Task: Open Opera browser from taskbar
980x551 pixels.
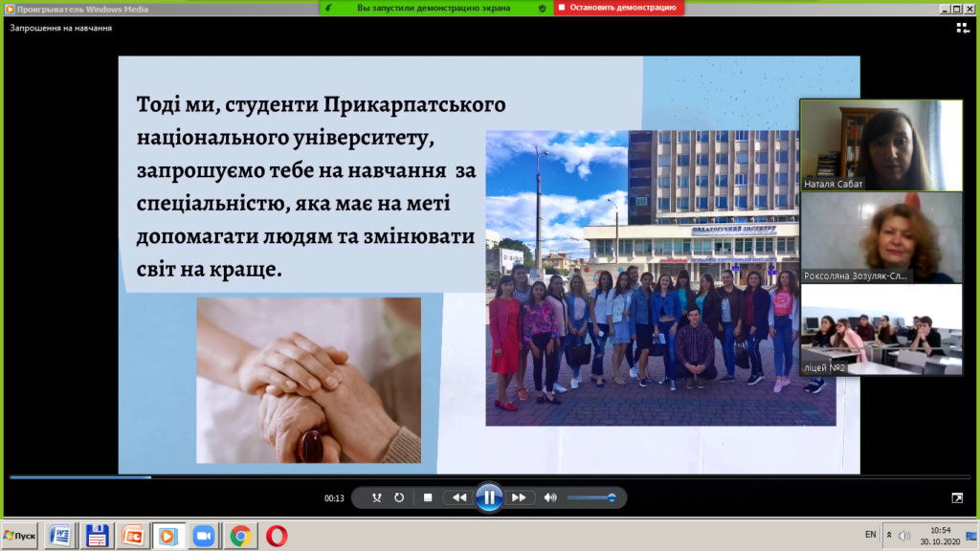Action: 278,536
